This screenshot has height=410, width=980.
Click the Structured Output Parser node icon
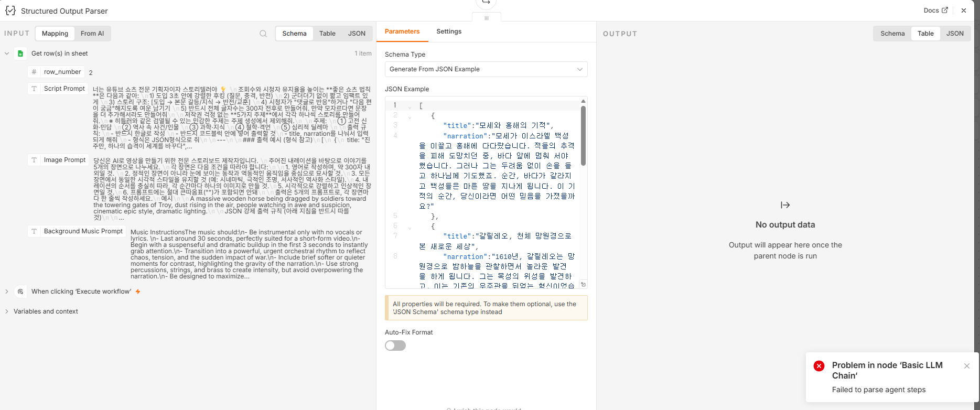[x=10, y=10]
